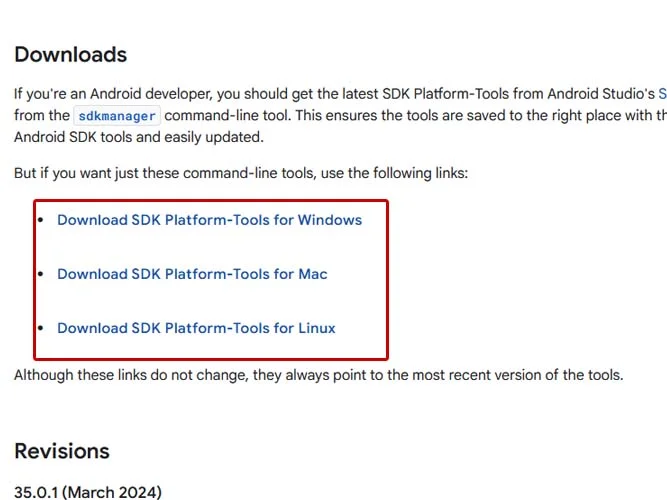Open Download SDK Platform-Tools for Windows link
The height and width of the screenshot is (500, 667).
point(209,220)
